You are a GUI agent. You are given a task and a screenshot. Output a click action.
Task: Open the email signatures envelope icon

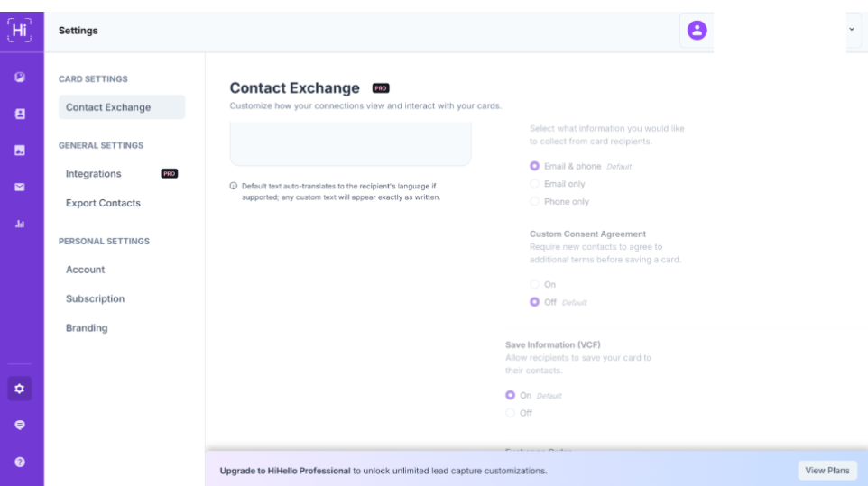point(20,188)
